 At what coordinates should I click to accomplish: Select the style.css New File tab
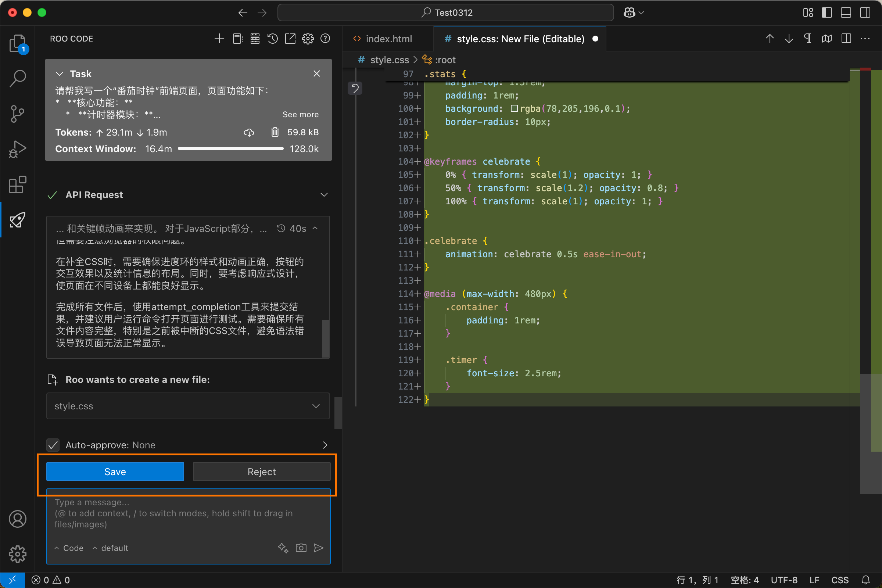(520, 39)
